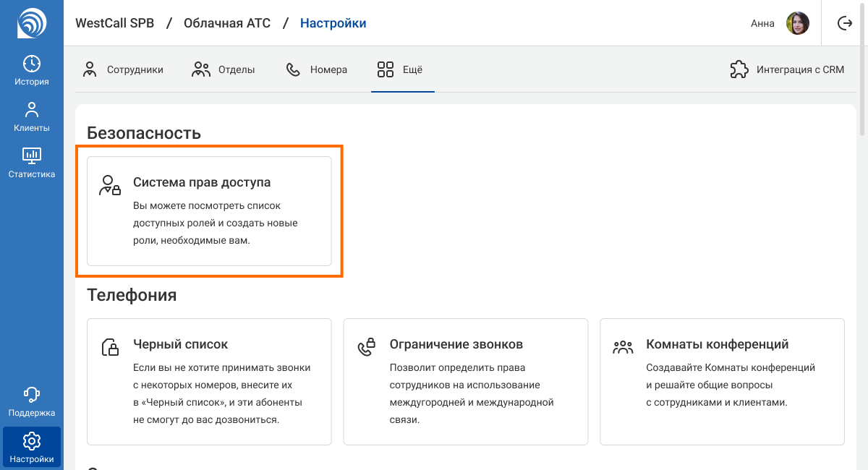Click the Облачная АТС breadcrumb

point(227,23)
